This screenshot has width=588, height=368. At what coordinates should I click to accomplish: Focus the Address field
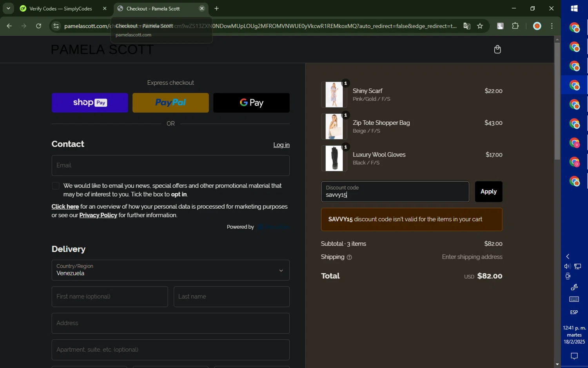(x=171, y=323)
